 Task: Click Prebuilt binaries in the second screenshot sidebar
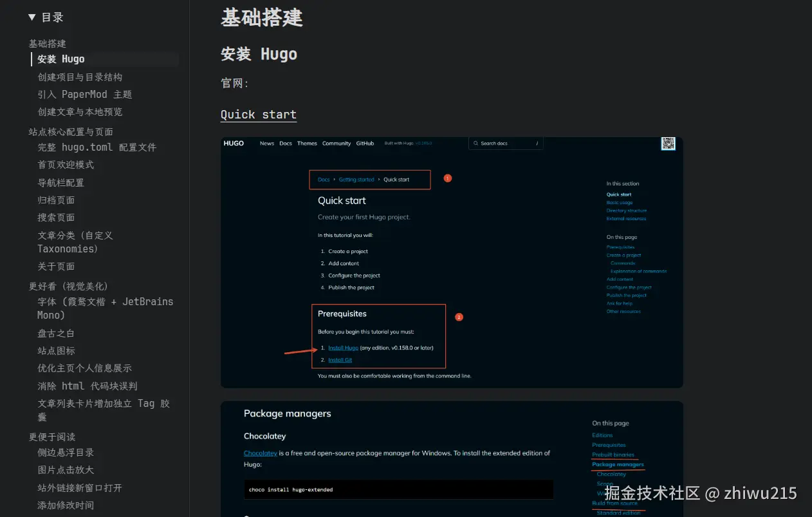tap(613, 455)
